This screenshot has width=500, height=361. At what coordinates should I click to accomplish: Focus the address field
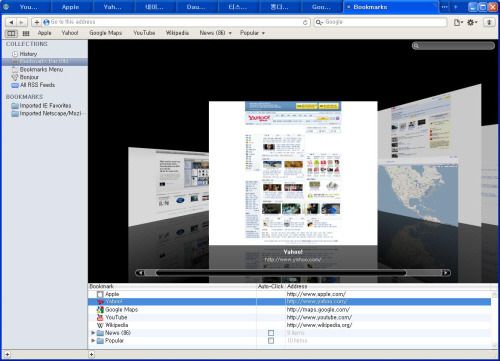pyautogui.click(x=176, y=22)
